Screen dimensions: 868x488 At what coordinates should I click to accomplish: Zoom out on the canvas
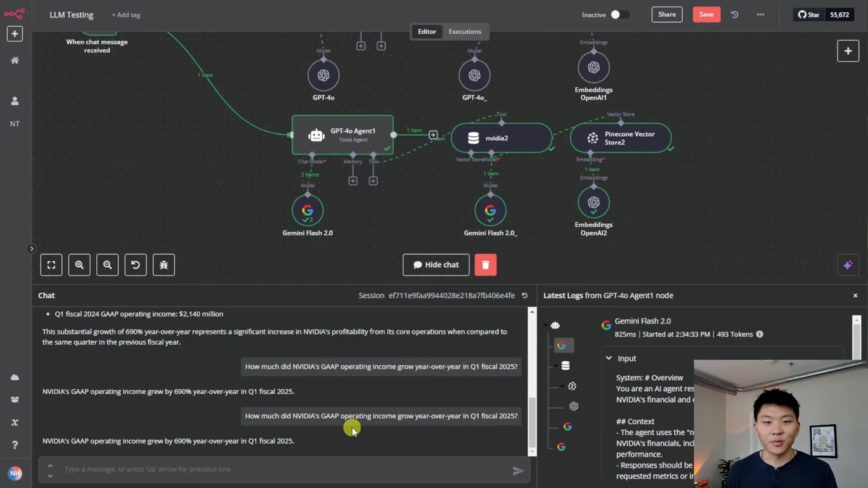(x=107, y=265)
